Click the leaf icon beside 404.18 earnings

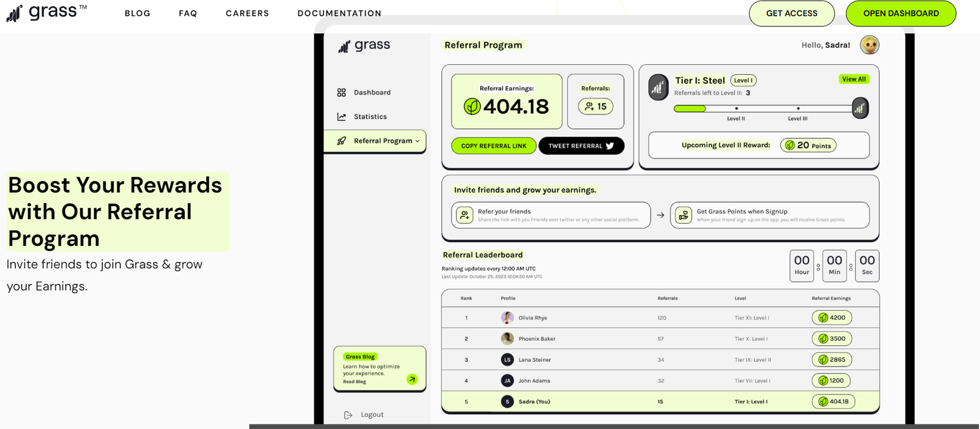pyautogui.click(x=472, y=106)
